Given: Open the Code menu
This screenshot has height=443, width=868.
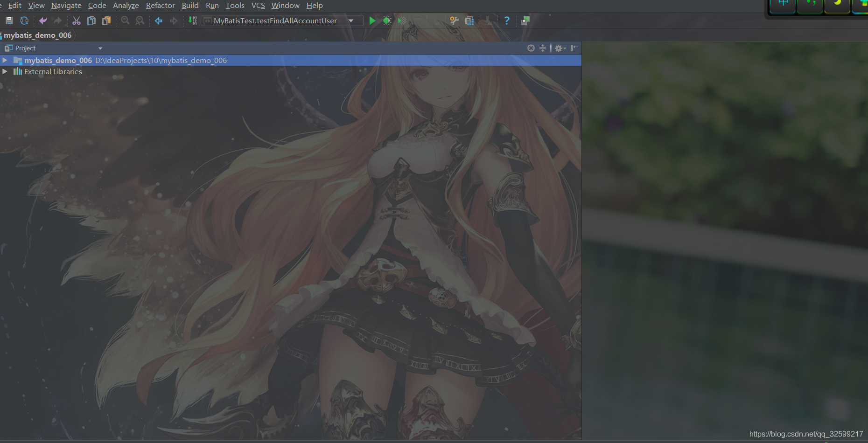Looking at the screenshot, I should (x=97, y=6).
